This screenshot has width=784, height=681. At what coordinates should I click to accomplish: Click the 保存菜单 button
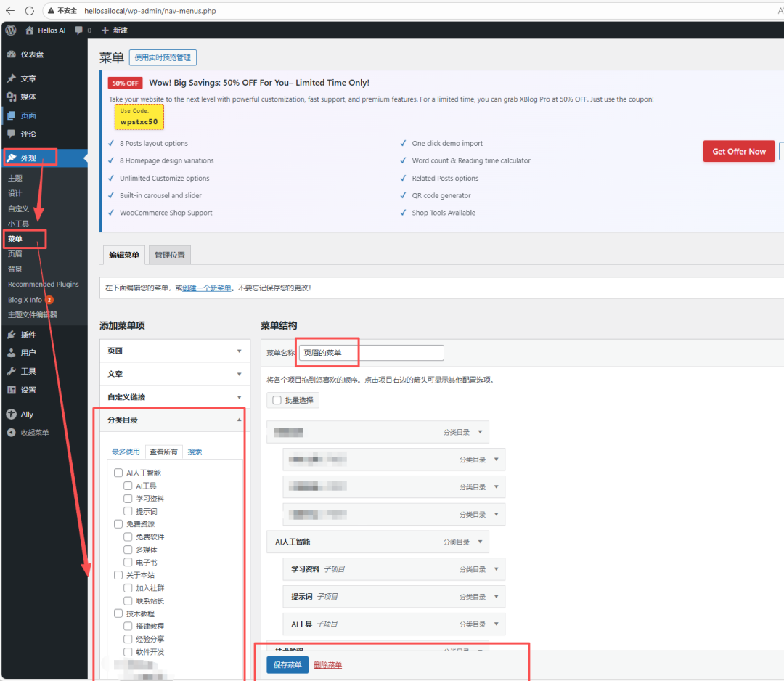287,665
